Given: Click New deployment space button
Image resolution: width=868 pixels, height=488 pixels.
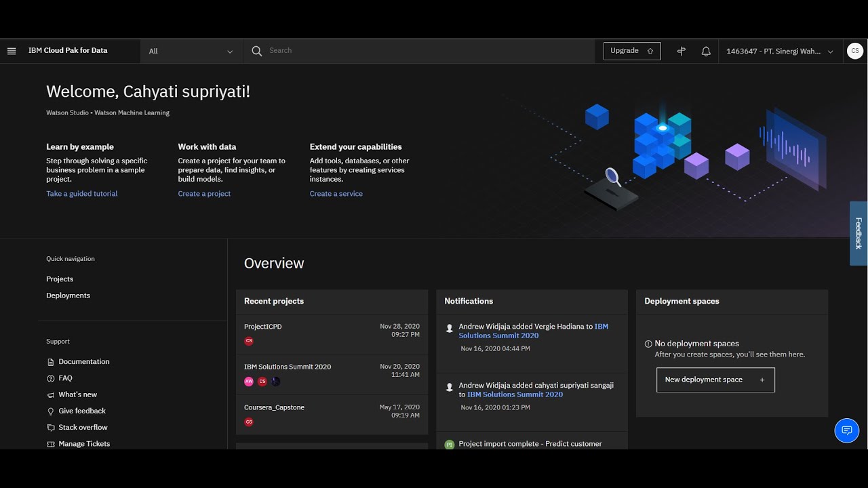Looking at the screenshot, I should pyautogui.click(x=715, y=380).
